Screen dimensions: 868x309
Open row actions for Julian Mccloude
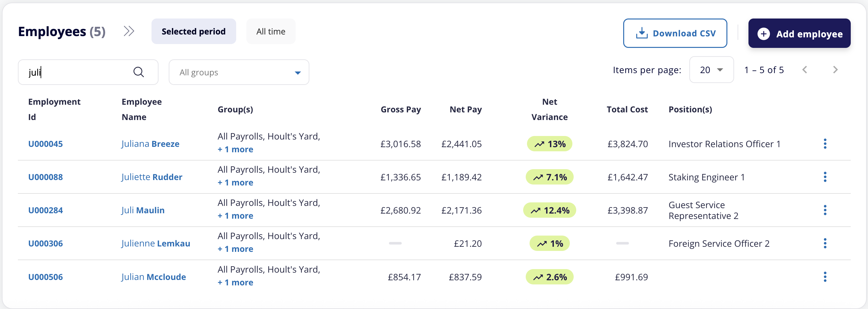pos(825,277)
